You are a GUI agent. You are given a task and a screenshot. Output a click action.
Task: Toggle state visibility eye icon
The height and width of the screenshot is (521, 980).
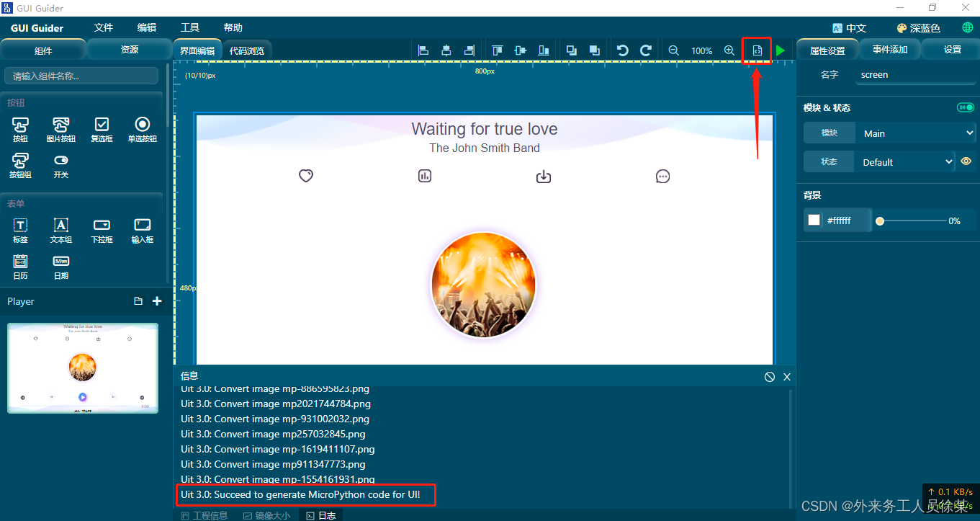coord(966,161)
